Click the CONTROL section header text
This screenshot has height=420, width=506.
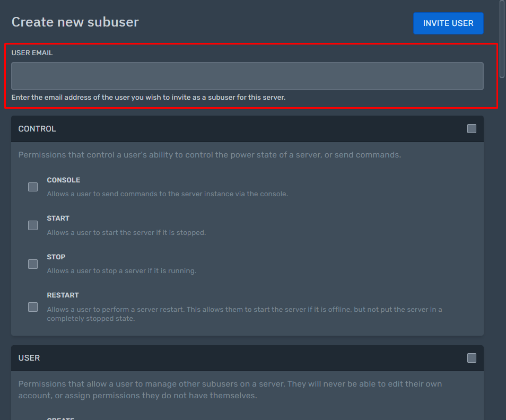click(x=37, y=129)
